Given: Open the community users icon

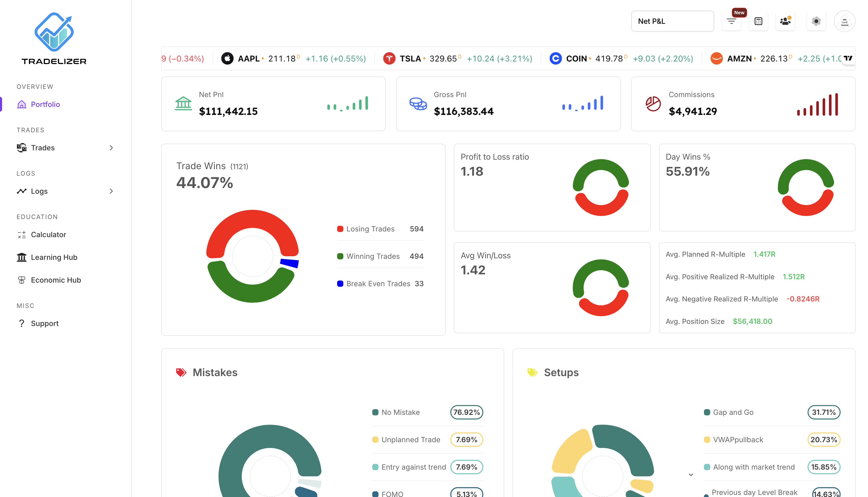Looking at the screenshot, I should 785,21.
